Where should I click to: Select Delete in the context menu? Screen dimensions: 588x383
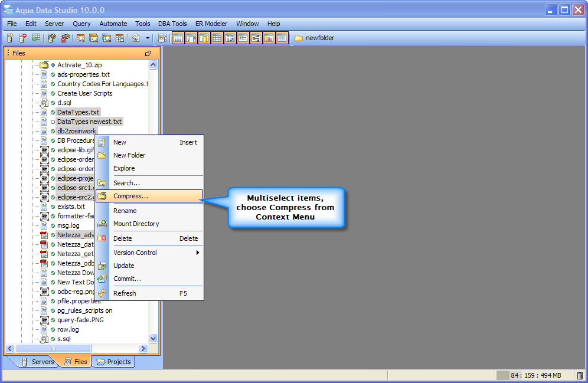(149, 238)
